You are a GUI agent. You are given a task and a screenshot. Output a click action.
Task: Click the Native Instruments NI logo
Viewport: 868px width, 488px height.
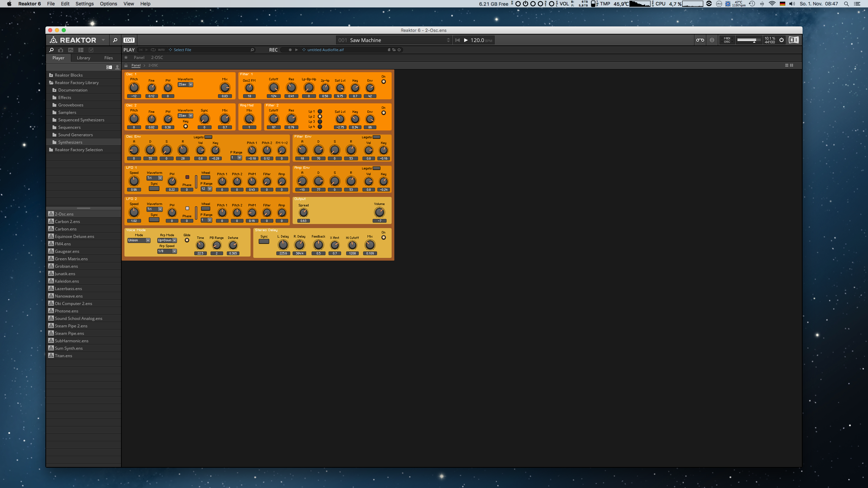793,40
